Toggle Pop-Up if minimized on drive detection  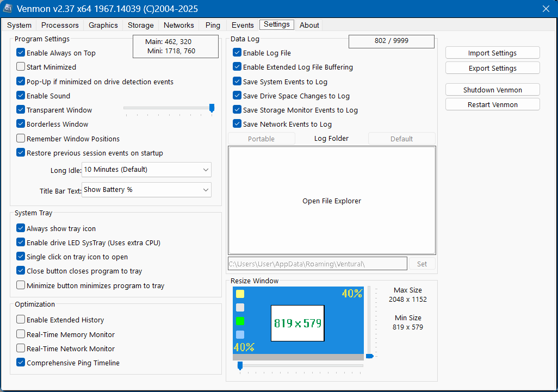[x=21, y=82]
